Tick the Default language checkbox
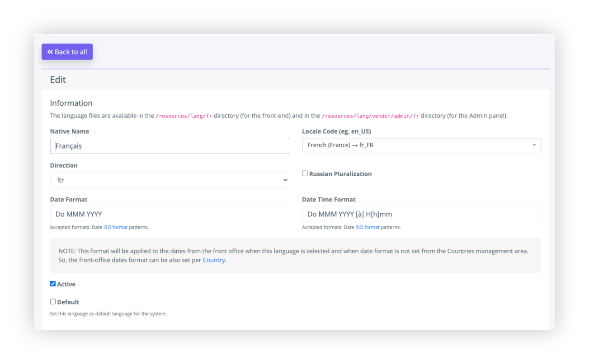This screenshot has width=589, height=364. click(53, 302)
